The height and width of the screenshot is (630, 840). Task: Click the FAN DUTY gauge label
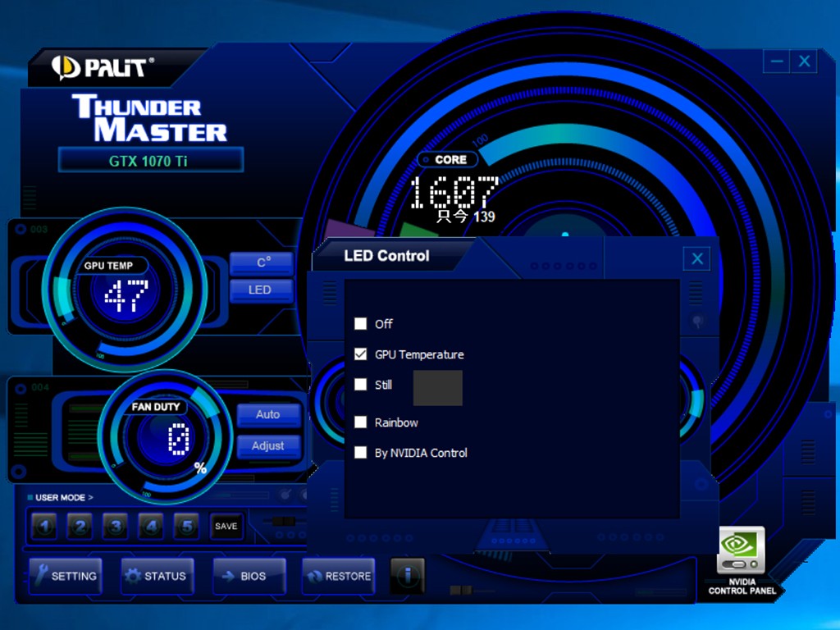click(155, 407)
